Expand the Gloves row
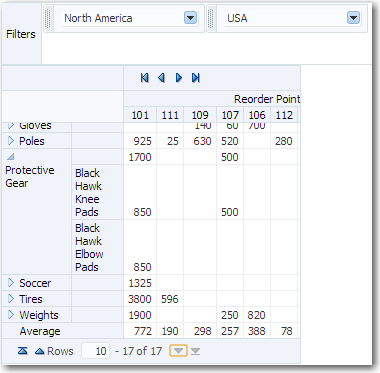Screen dimensions: 380x373 click(x=11, y=125)
